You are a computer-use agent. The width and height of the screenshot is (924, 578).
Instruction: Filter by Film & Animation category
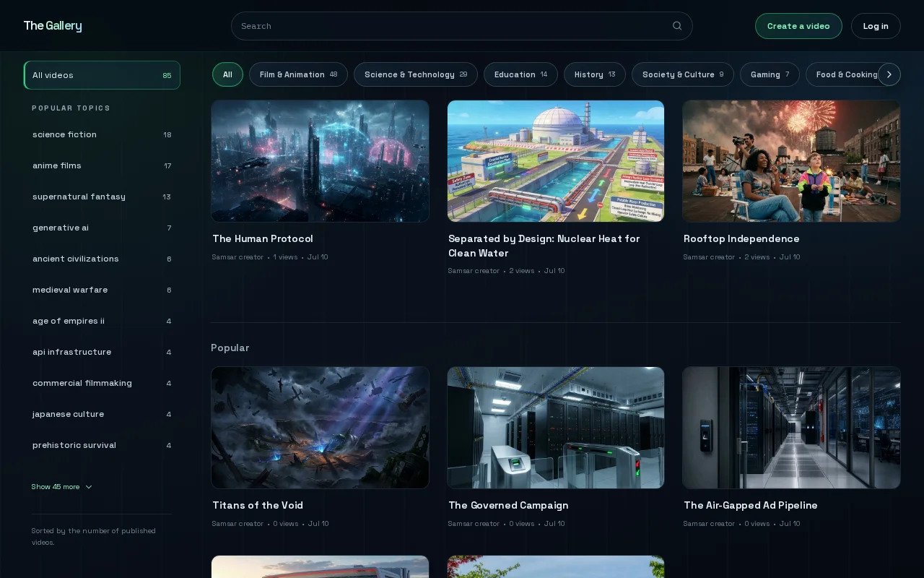(298, 74)
